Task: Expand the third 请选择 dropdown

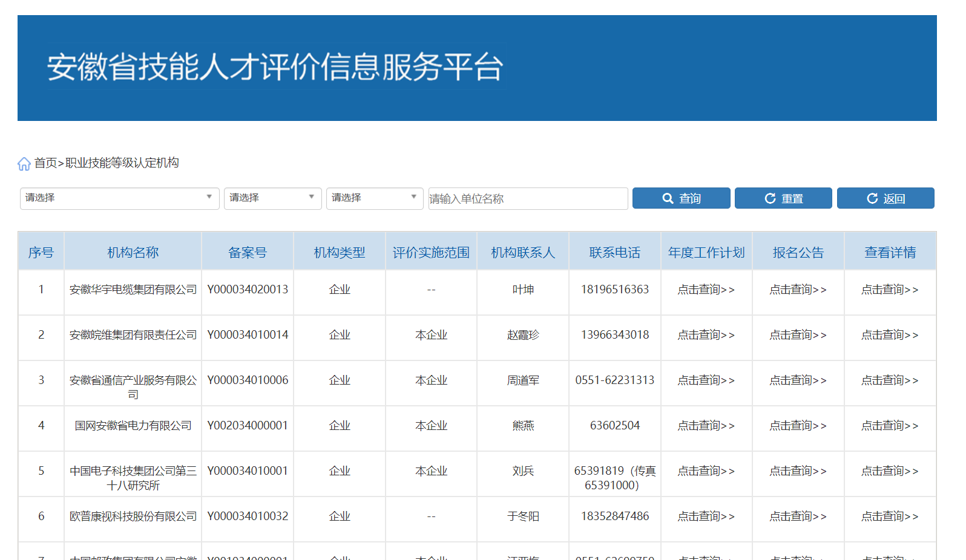Action: pyautogui.click(x=374, y=198)
